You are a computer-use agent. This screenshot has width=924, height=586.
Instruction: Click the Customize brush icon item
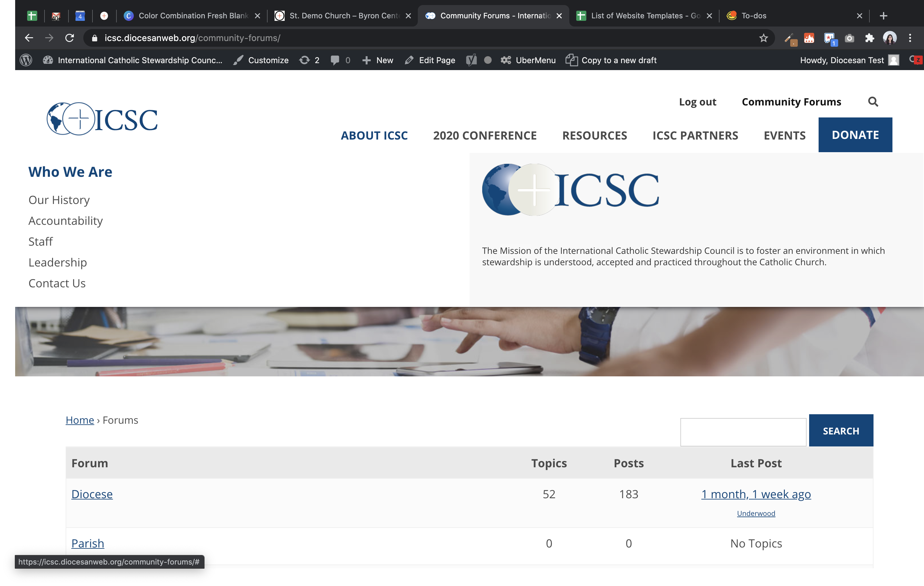pyautogui.click(x=261, y=60)
